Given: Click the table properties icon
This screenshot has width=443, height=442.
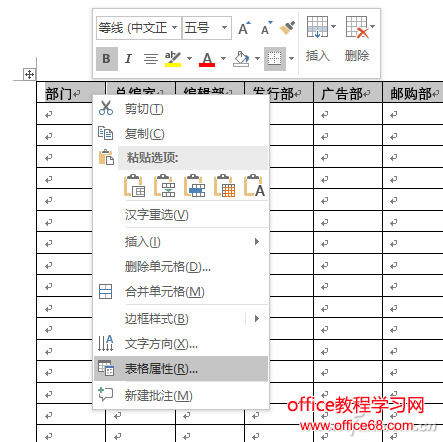Looking at the screenshot, I should pyautogui.click(x=106, y=368).
